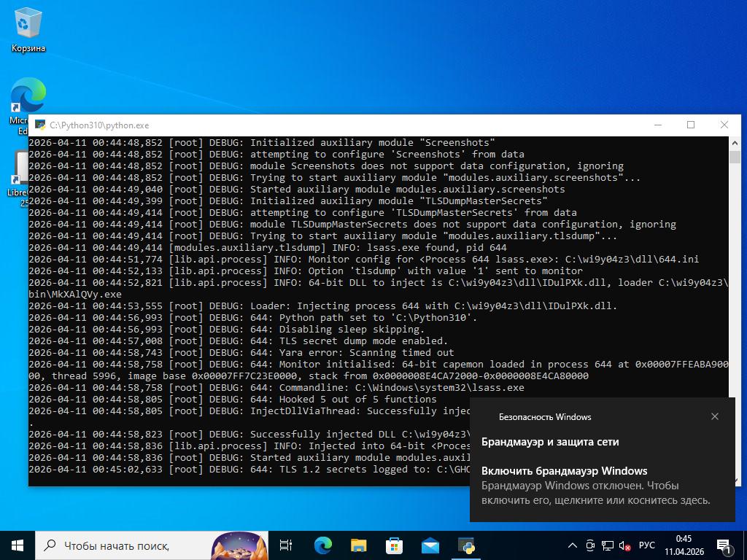Open the РУС input language switcher
This screenshot has width=747, height=560.
click(x=646, y=545)
